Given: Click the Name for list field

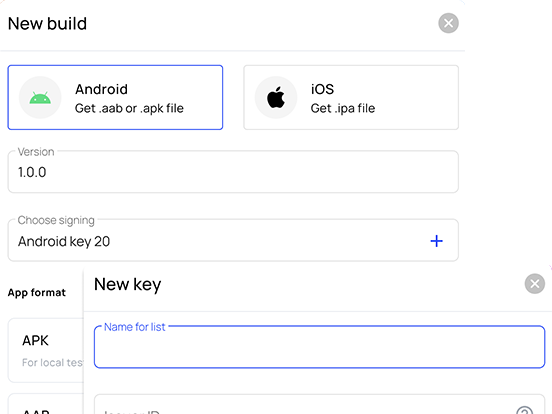Looking at the screenshot, I should point(319,347).
